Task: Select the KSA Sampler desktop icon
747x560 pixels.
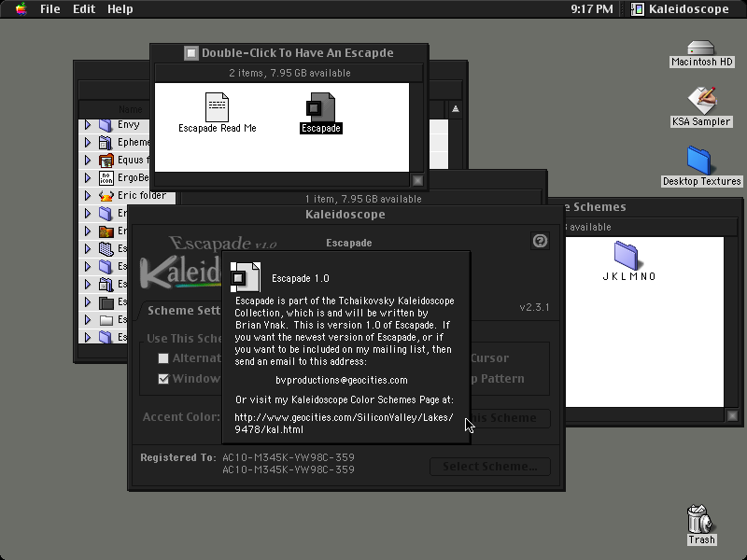Action: point(701,100)
